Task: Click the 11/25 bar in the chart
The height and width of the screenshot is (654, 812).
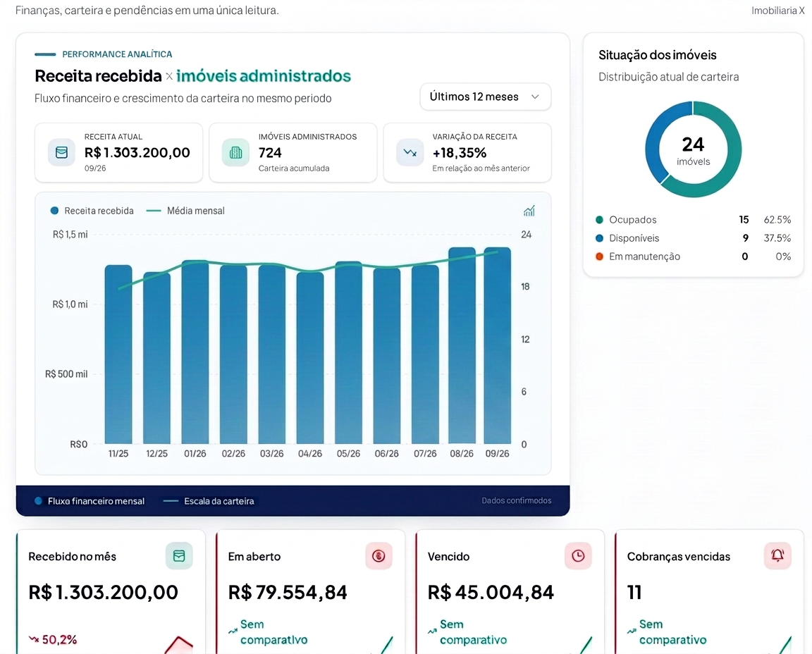Action: pyautogui.click(x=118, y=354)
